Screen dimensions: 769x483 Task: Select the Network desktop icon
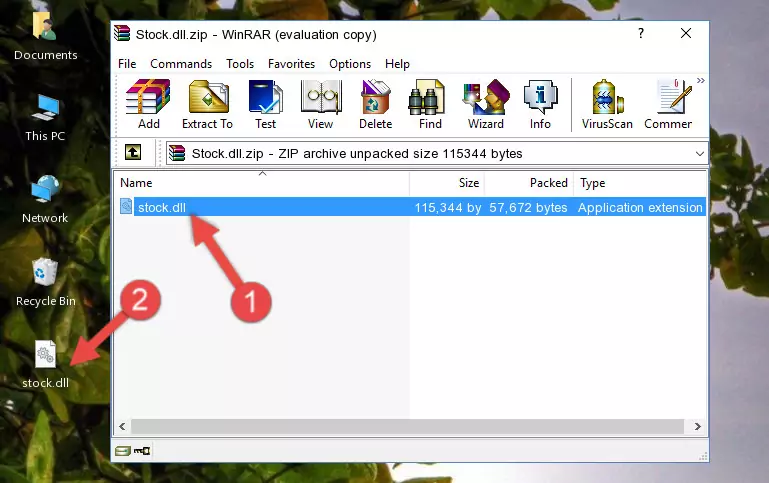point(45,200)
